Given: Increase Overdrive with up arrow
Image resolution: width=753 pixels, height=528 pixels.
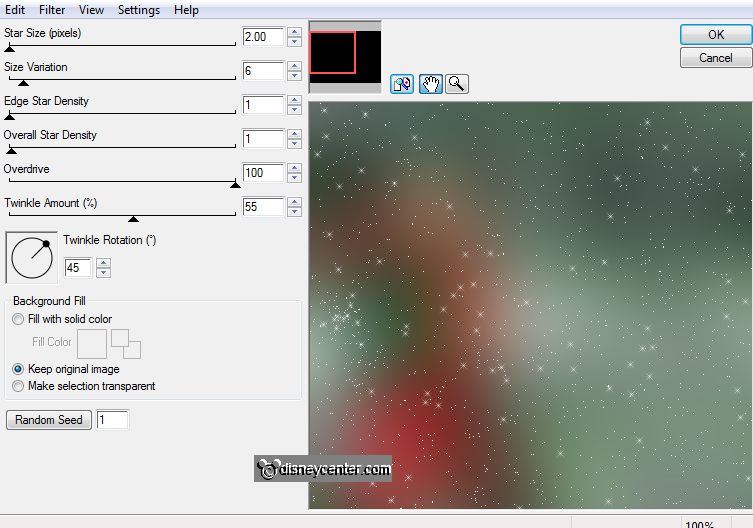Looking at the screenshot, I should [x=294, y=168].
